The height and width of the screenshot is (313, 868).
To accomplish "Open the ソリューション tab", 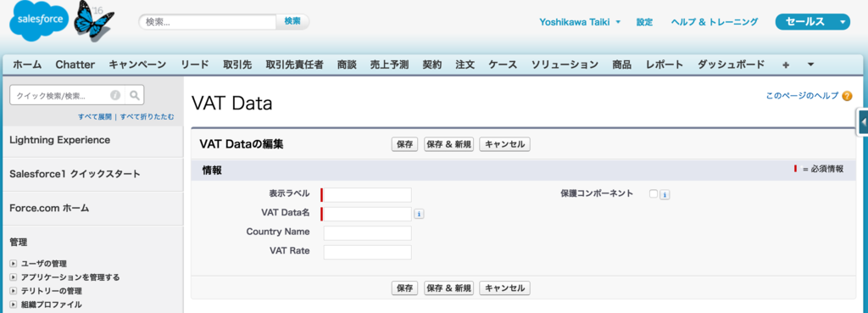I will click(565, 64).
